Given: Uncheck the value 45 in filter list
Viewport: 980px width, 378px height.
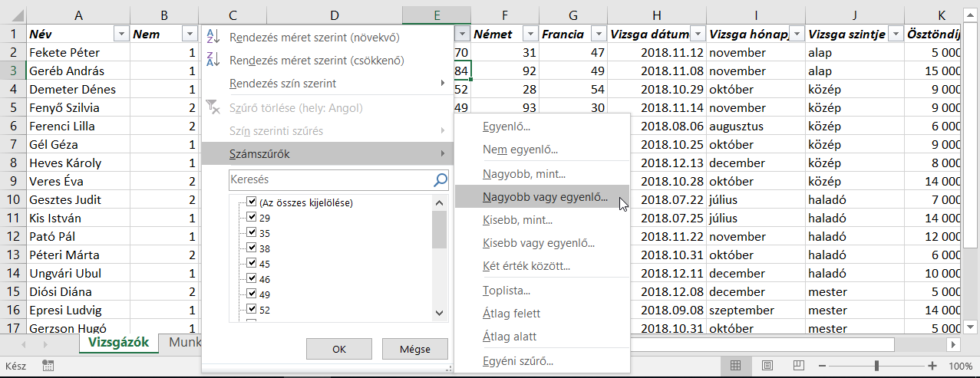Looking at the screenshot, I should (x=252, y=264).
